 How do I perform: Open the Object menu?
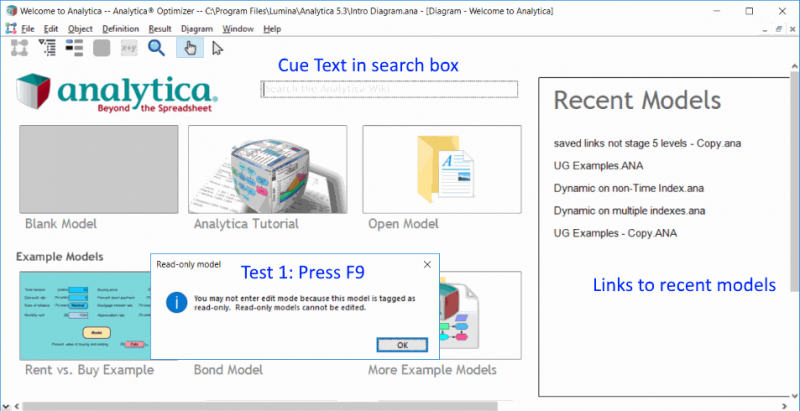80,29
